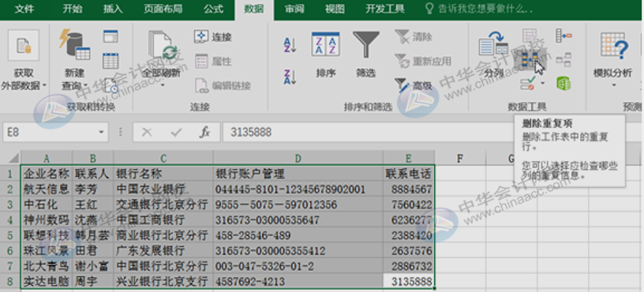Image resolution: width=644 pixels, height=292 pixels.
Task: Click the formula bar Cancel X icon
Action: click(147, 133)
